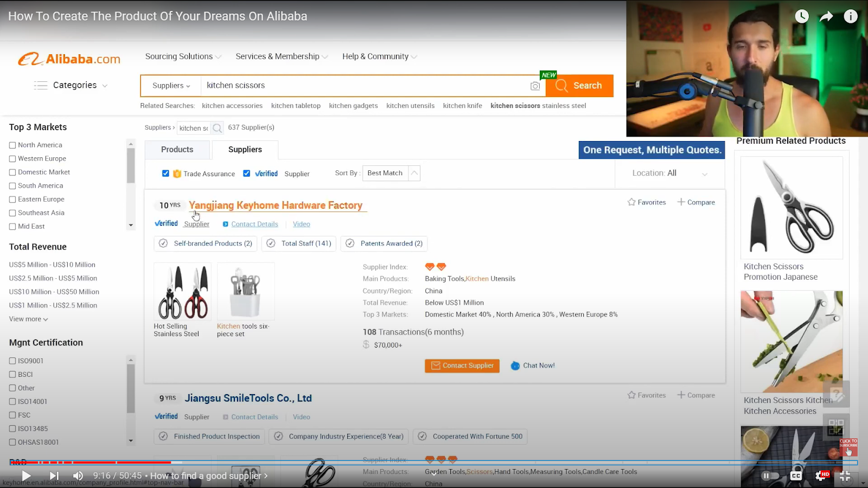Click the YouTube Watch Later clock icon
This screenshot has height=488, width=868.
tap(801, 16)
